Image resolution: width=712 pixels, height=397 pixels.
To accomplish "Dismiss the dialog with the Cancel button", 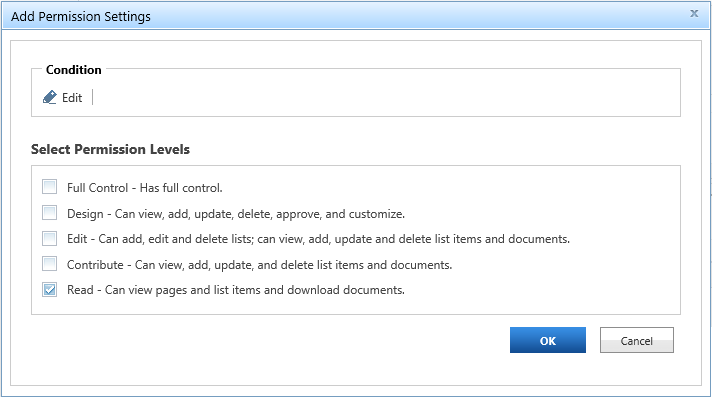I will (637, 340).
